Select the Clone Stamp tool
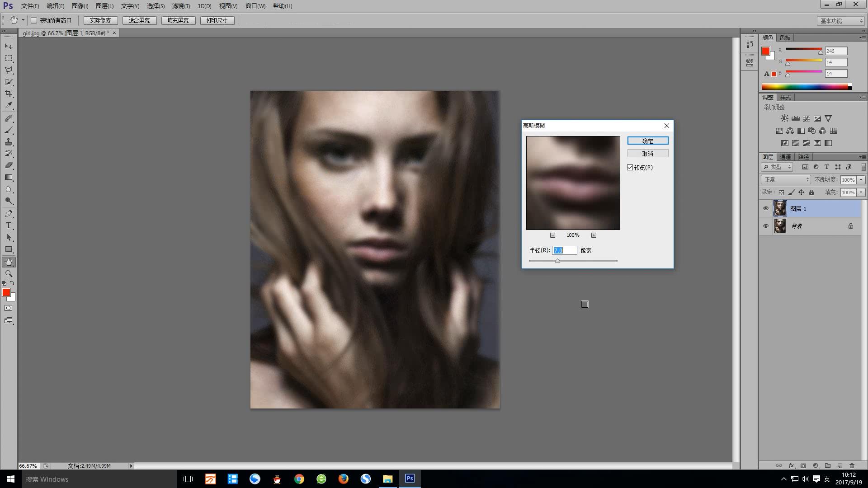This screenshot has height=488, width=868. [9, 142]
